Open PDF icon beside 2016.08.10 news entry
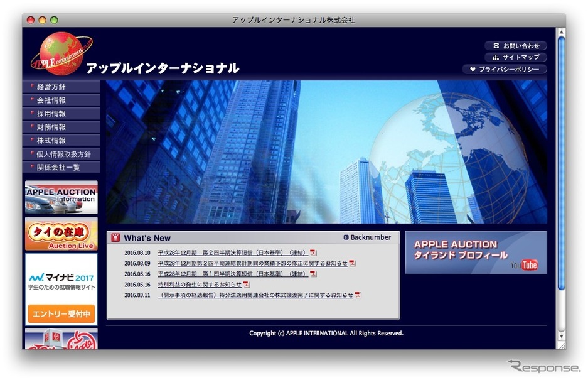 [313, 252]
